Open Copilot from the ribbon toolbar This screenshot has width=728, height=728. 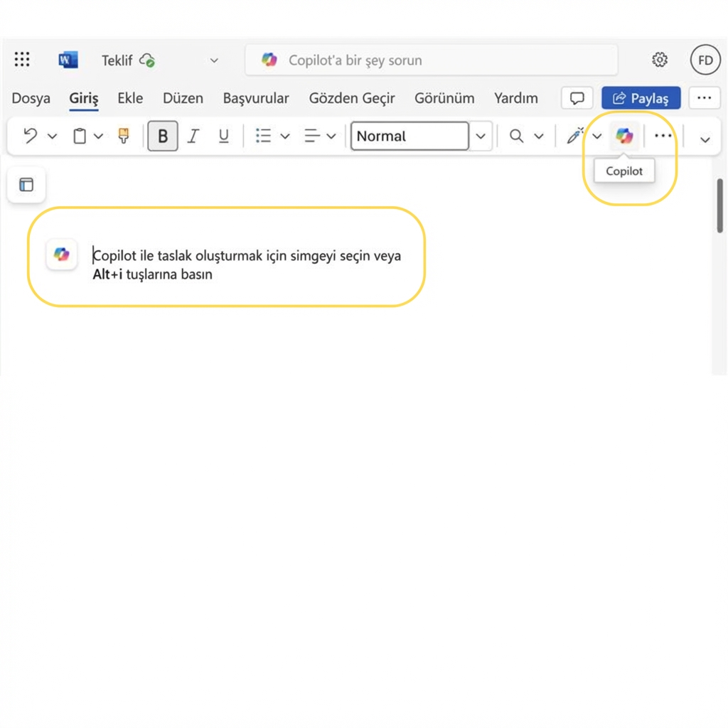[x=624, y=136]
